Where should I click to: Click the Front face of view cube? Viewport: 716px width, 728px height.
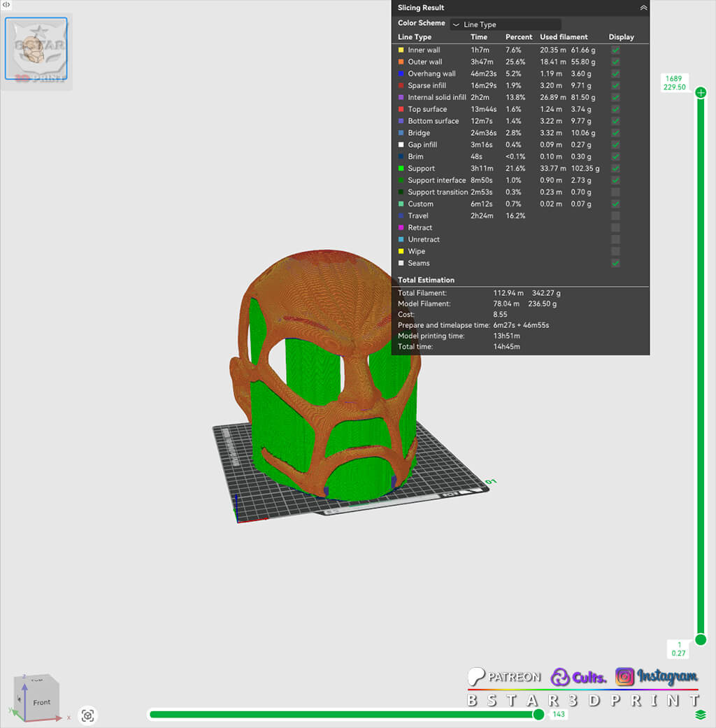click(x=42, y=702)
